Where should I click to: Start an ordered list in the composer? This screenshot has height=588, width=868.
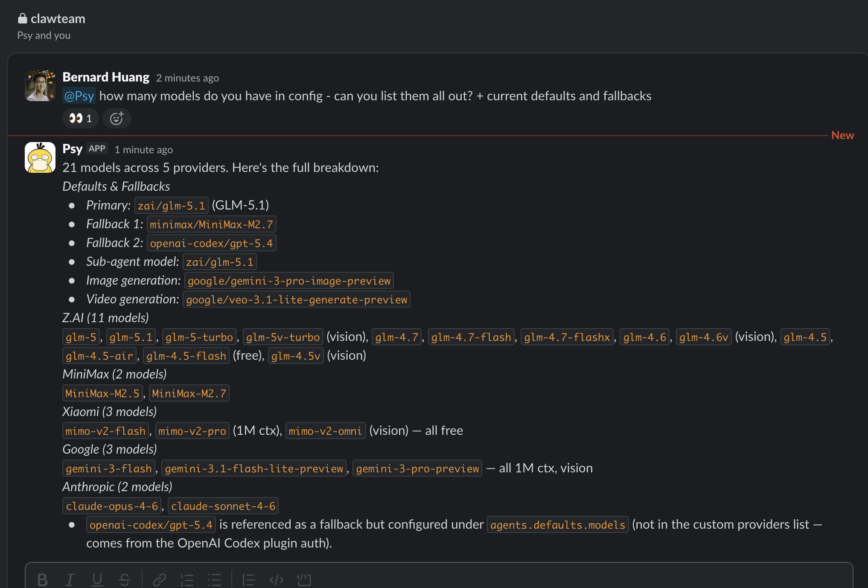pyautogui.click(x=187, y=579)
